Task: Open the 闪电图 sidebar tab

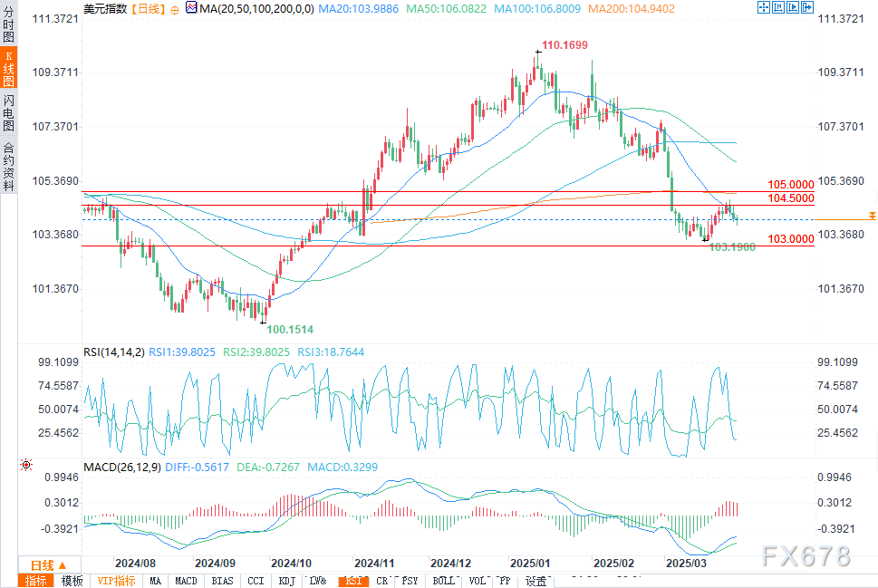Action: 8,112
